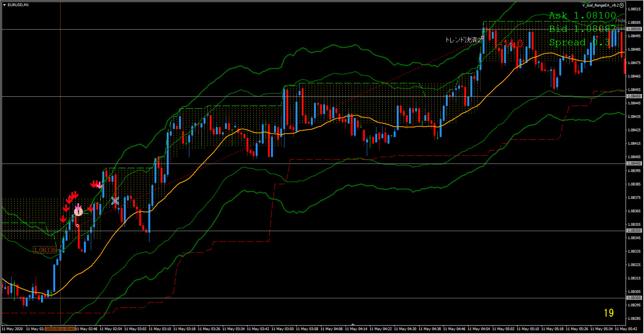The image size is (644, 334).
Task: Click the chart shift triangle on time axis
Action: (353, 324)
